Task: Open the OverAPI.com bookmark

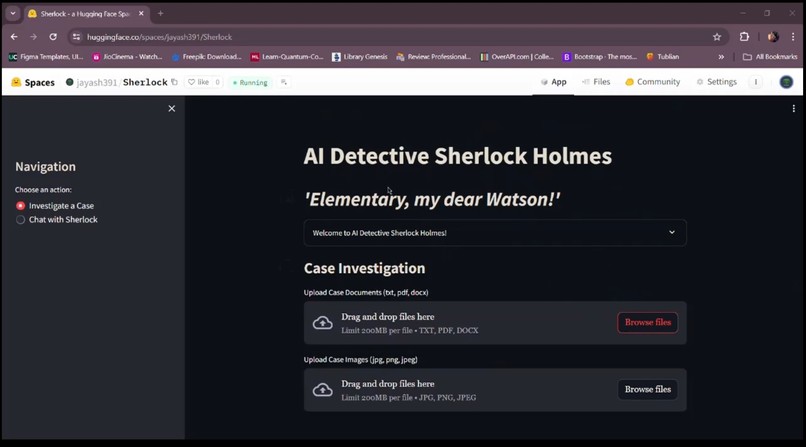Action: coord(517,57)
